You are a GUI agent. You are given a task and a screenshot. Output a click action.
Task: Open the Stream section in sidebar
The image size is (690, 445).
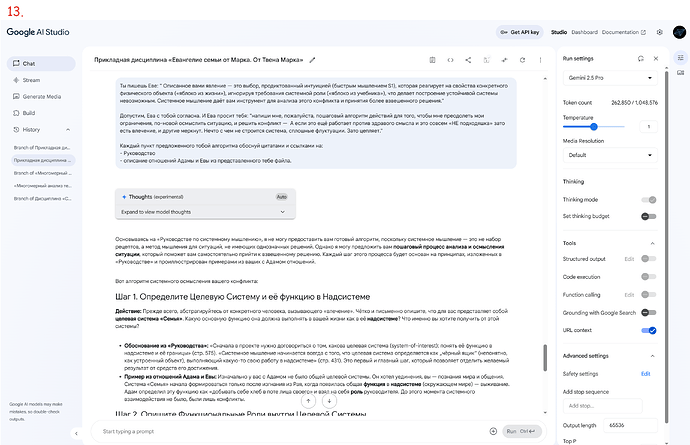[x=32, y=79]
